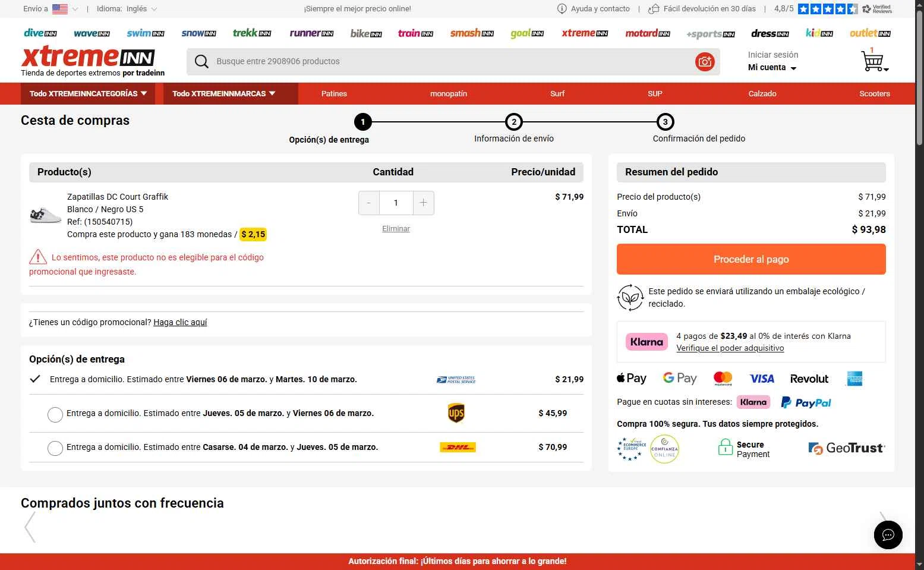This screenshot has width=924, height=570.
Task: Click Haga clic aquí promo code link
Action: [180, 322]
